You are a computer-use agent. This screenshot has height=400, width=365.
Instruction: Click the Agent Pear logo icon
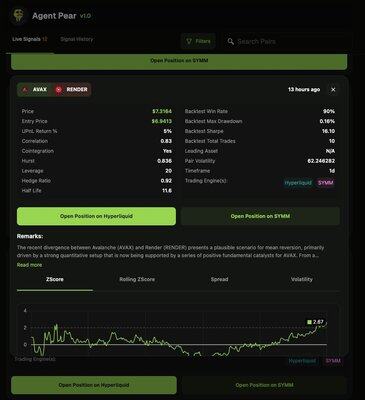pos(19,15)
